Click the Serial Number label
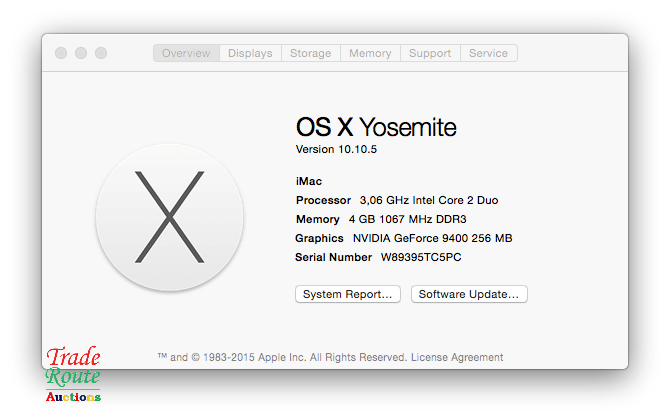 333,257
